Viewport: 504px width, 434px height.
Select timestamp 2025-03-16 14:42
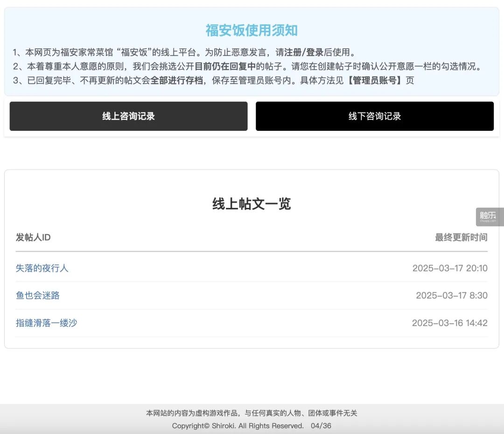coord(450,323)
